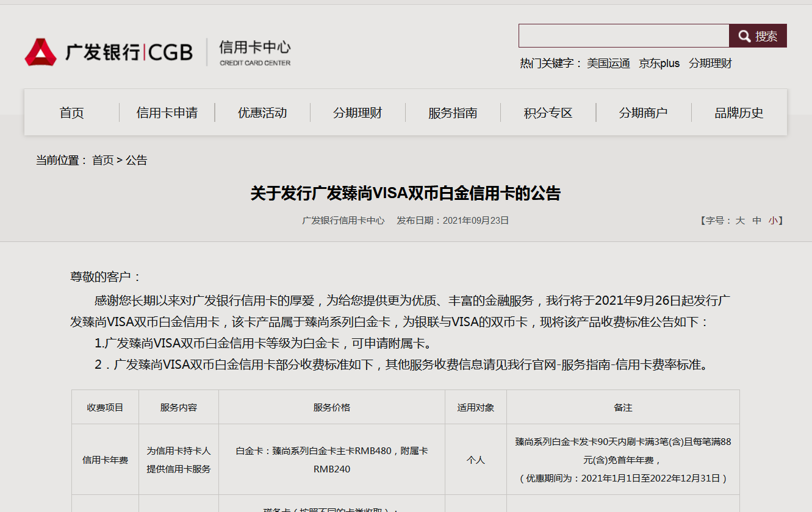This screenshot has height=512, width=812.
Task: Set font size to 大
Action: (x=740, y=221)
